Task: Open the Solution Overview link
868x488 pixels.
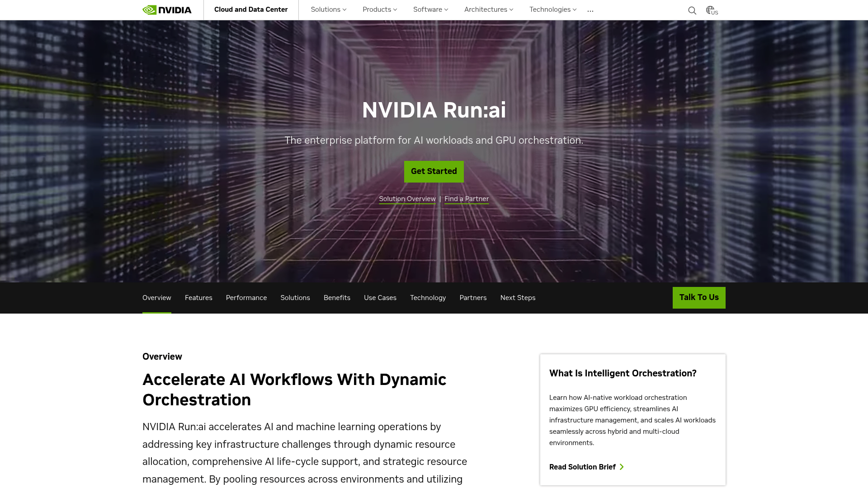Action: (407, 199)
